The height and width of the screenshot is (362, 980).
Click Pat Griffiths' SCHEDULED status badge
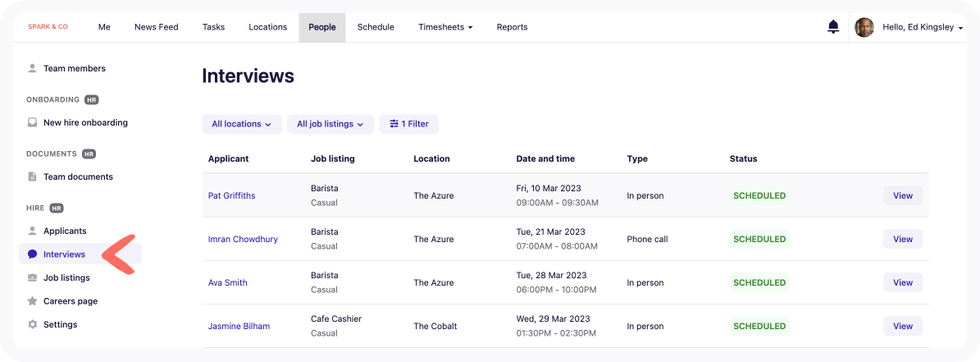pyautogui.click(x=759, y=195)
